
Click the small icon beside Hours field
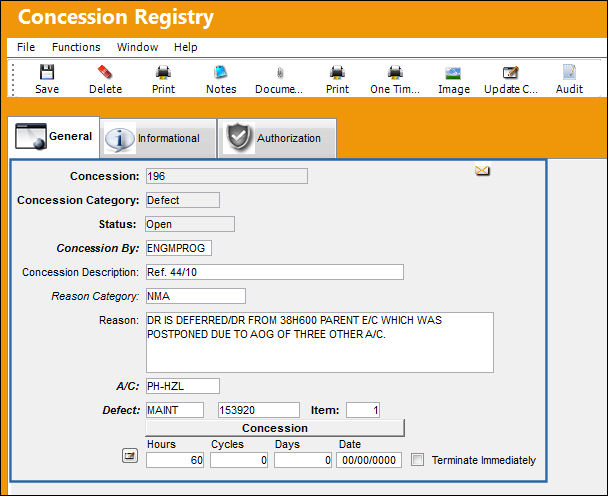pos(130,456)
